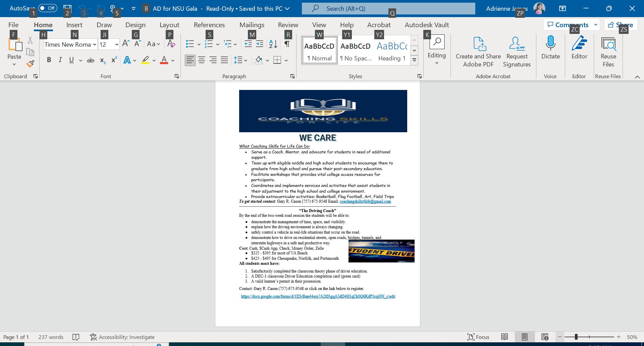Viewport: 644px width, 346px height.
Task: Decrease paragraph indent
Action: click(248, 44)
